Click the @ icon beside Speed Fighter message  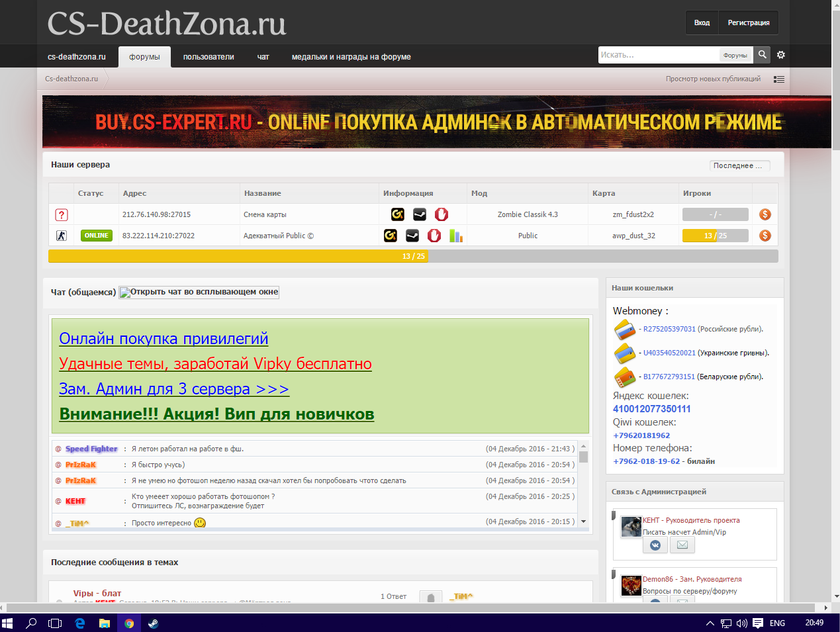58,449
